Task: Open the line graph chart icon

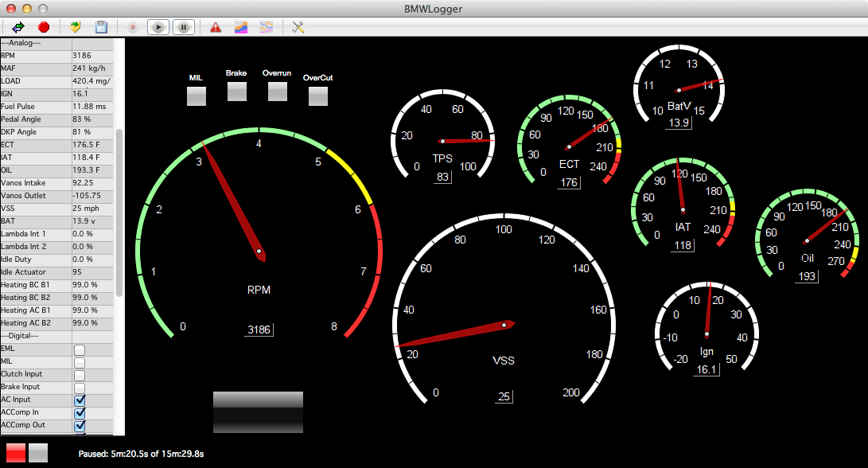Action: (x=267, y=27)
